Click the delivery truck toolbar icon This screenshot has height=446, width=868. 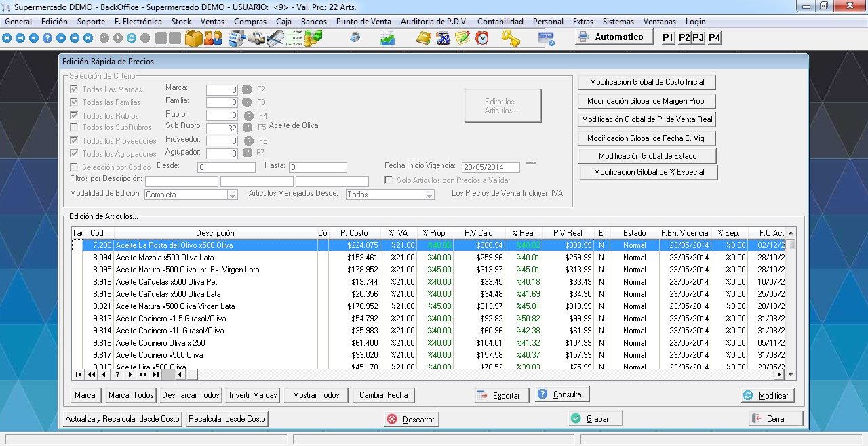(x=256, y=38)
